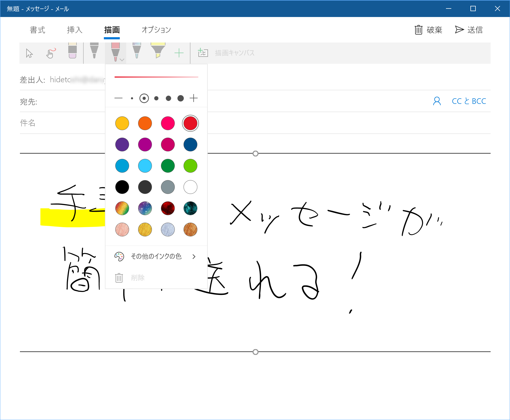Select the largest ink stroke size dot
The image size is (510, 420).
click(x=181, y=98)
